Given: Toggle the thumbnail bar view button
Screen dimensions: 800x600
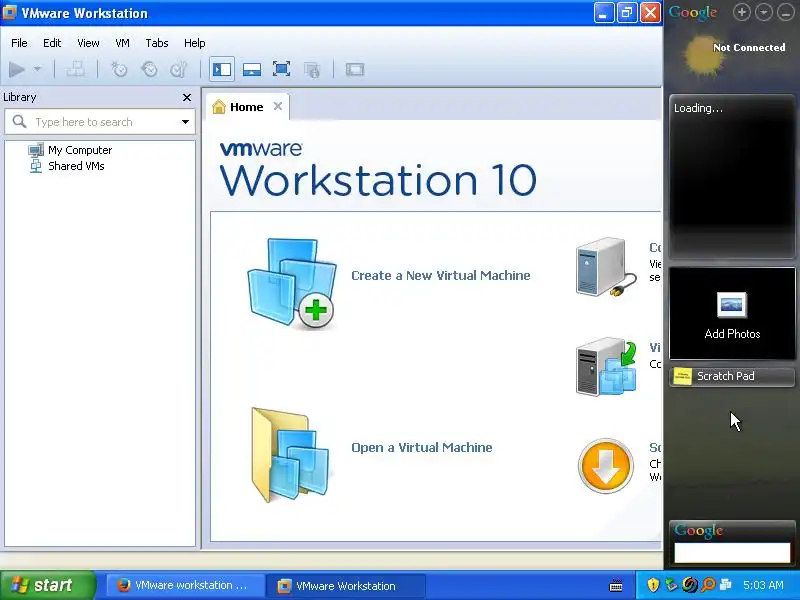Looking at the screenshot, I should pos(252,69).
